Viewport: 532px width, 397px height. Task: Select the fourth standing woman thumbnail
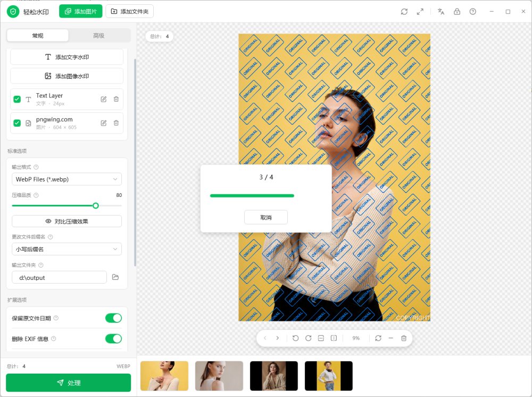[x=329, y=376]
